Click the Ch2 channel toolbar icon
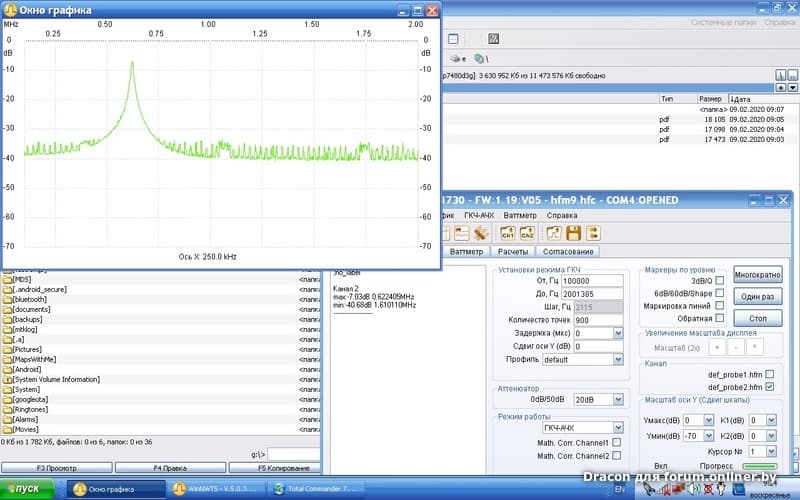This screenshot has height=500, width=800. (x=526, y=232)
